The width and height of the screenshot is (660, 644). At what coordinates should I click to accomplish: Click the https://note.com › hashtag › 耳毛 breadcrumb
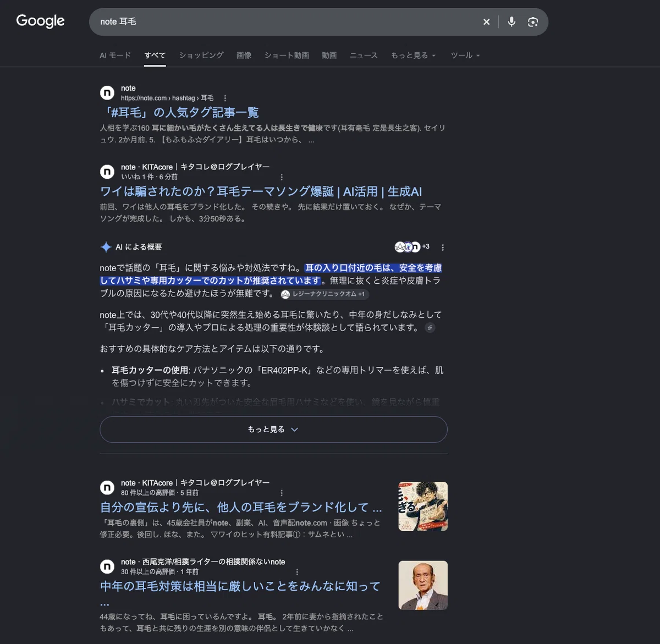coord(167,98)
